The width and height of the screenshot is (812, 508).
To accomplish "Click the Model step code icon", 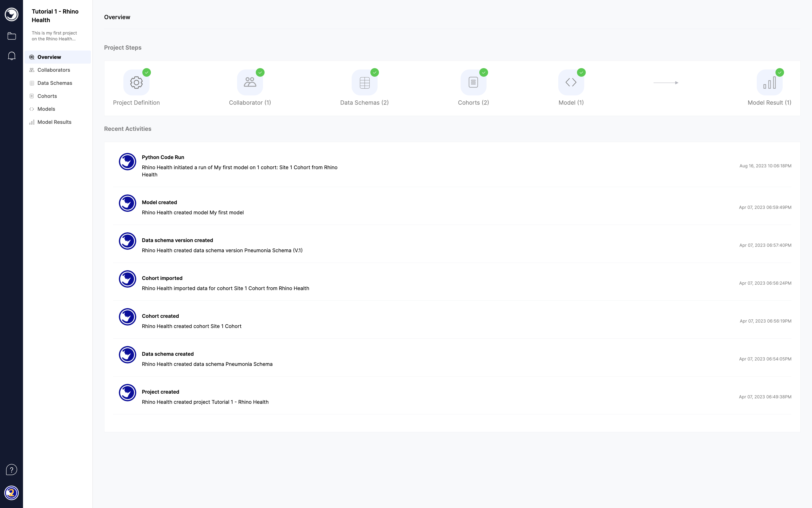I will (571, 82).
